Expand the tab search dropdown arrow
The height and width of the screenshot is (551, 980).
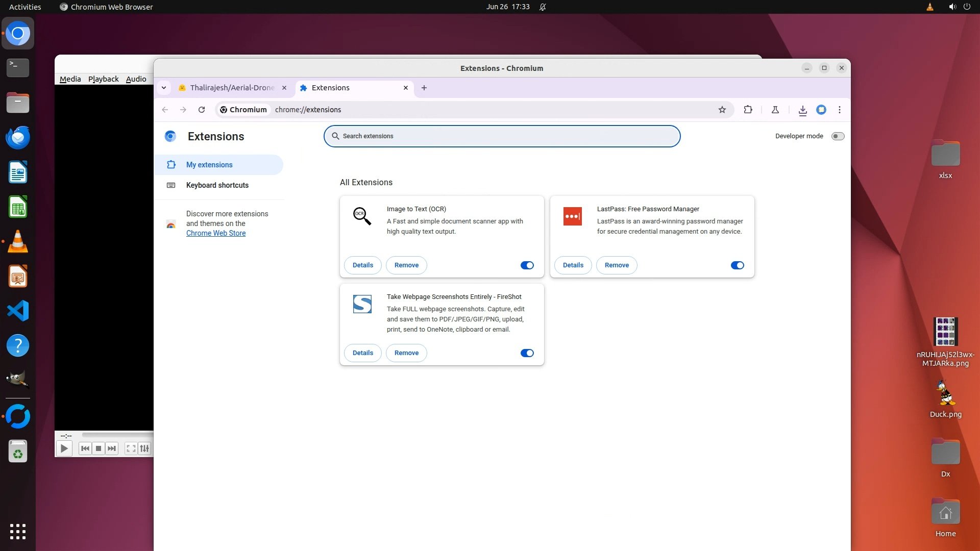(x=164, y=88)
